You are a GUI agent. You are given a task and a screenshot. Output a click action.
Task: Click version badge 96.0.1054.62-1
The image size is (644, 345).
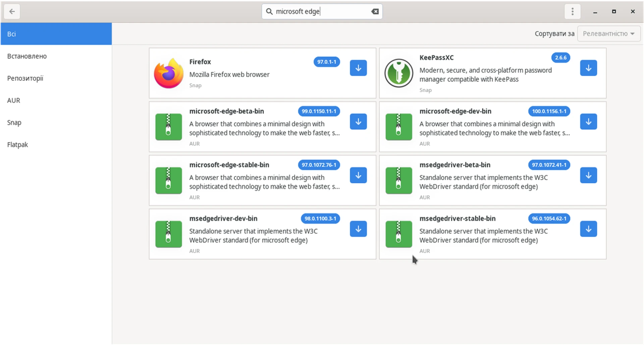tap(549, 219)
